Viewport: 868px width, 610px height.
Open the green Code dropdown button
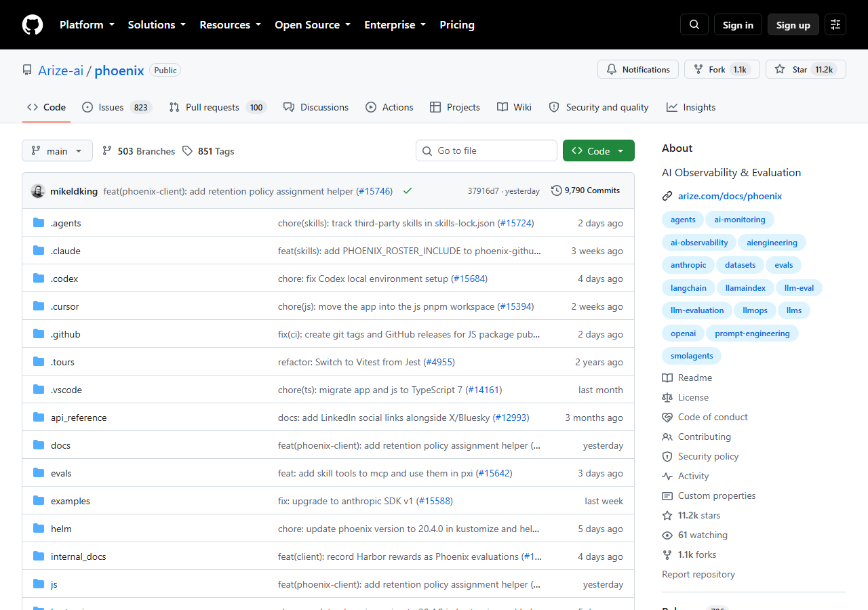pyautogui.click(x=599, y=150)
